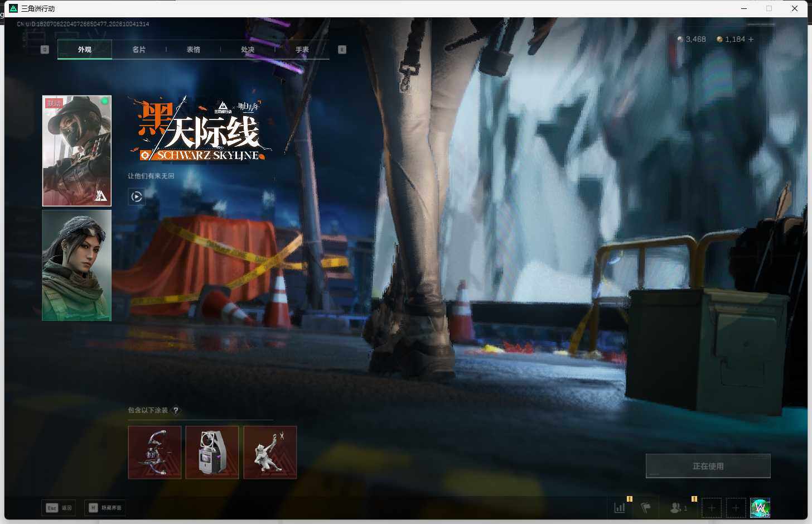Image resolution: width=812 pixels, height=524 pixels.
Task: Open the 处决 tab
Action: coord(248,50)
